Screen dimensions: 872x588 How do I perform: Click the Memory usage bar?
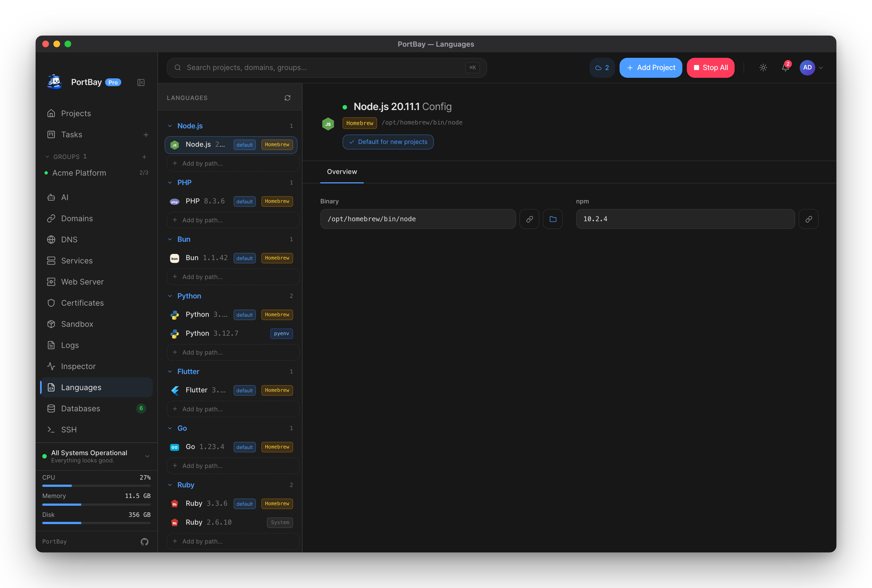coord(96,504)
